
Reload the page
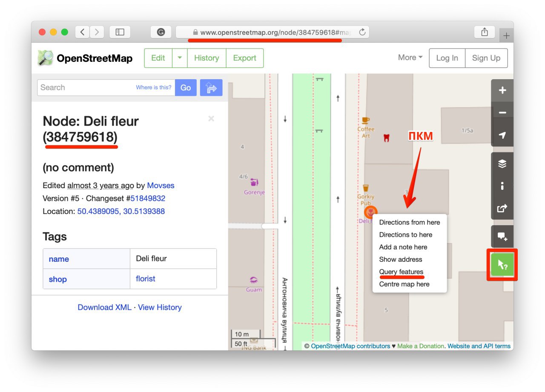362,32
